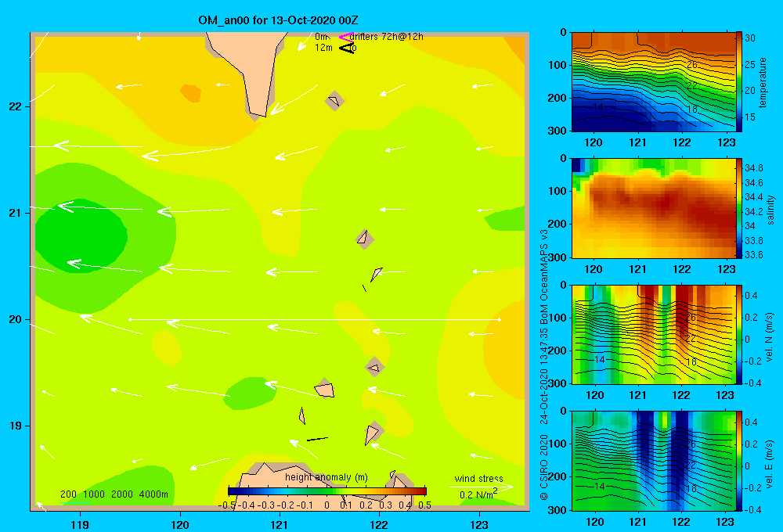The width and height of the screenshot is (783, 532).
Task: Click the 'vel. N (m/s)' axis label
Action: tap(769, 337)
